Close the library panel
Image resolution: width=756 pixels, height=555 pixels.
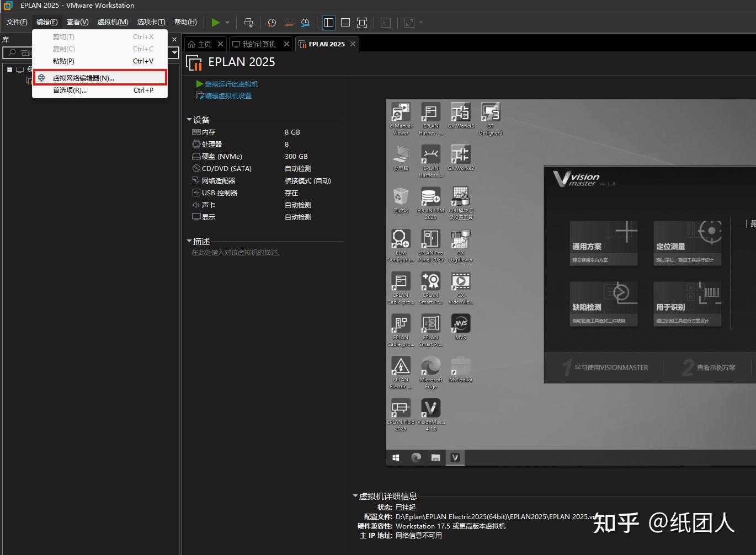pos(174,40)
